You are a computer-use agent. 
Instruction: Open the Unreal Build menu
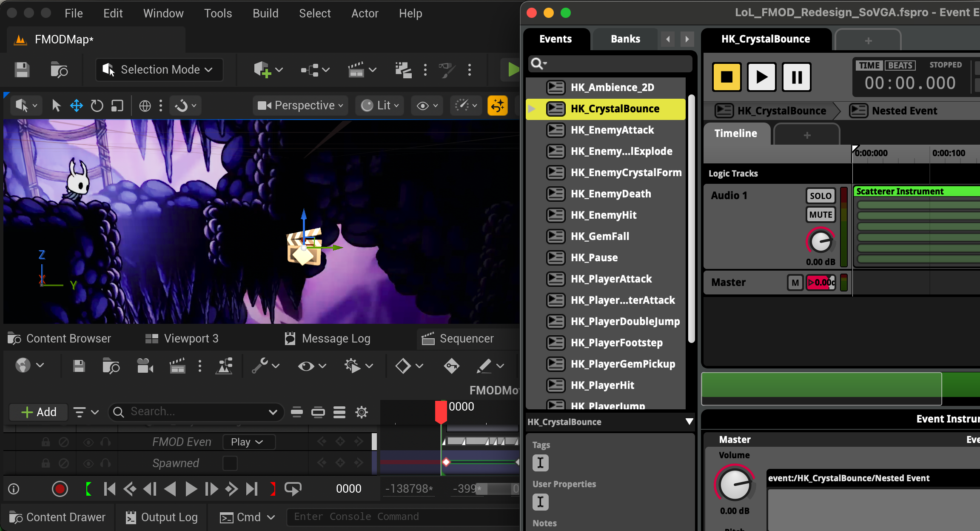click(265, 13)
